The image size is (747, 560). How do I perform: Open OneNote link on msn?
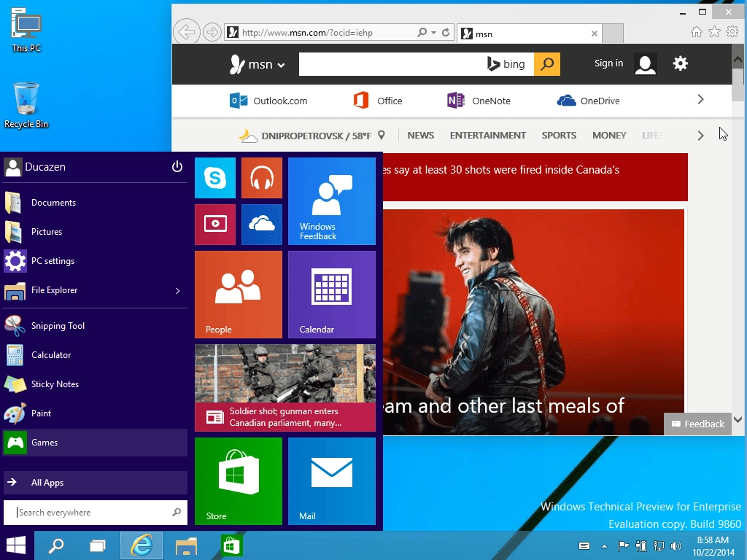479,101
